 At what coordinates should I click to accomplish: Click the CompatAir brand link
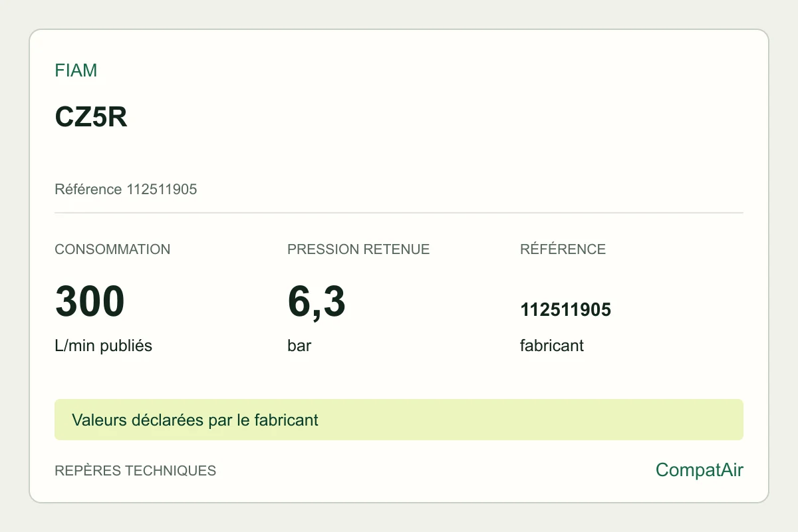point(700,470)
